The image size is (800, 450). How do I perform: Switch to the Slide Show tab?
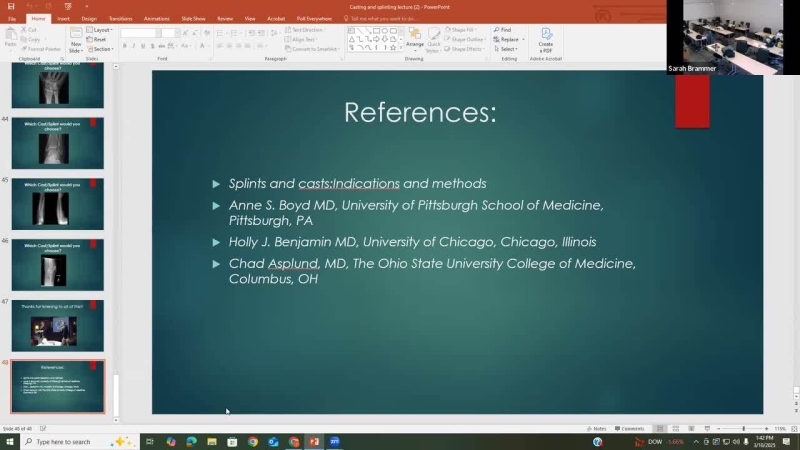[x=193, y=18]
